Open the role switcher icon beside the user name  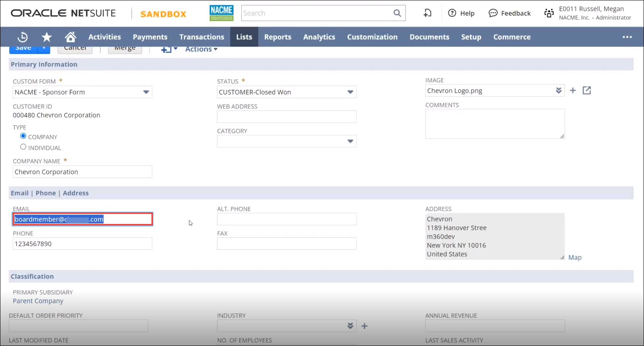(549, 13)
